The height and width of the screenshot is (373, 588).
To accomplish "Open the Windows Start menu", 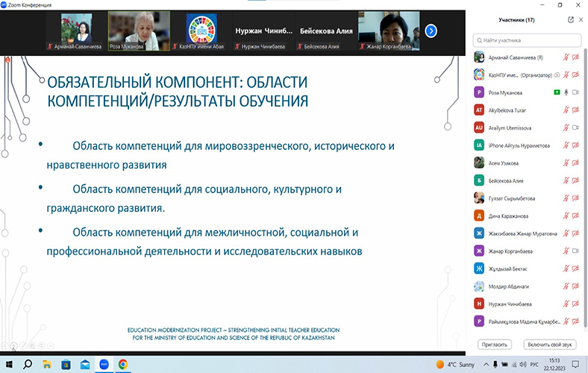I will tap(9, 365).
